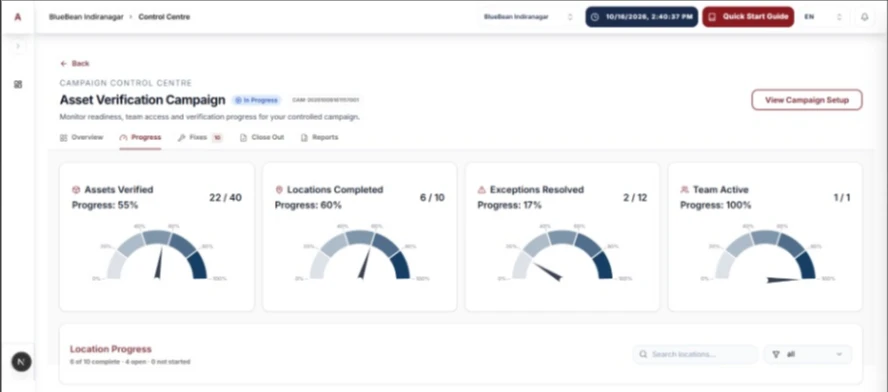The height and width of the screenshot is (392, 888).
Task: Go back using the Back link
Action: 75,63
